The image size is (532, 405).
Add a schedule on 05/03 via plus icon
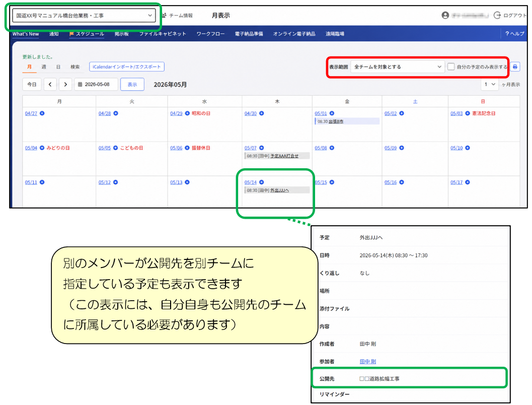click(468, 113)
